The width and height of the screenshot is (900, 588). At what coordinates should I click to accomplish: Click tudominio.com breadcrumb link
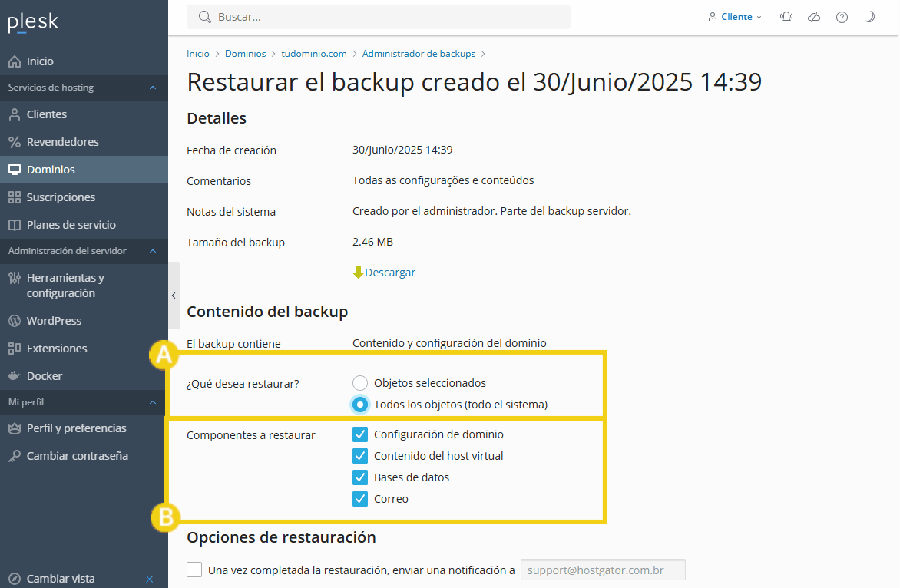pos(314,54)
